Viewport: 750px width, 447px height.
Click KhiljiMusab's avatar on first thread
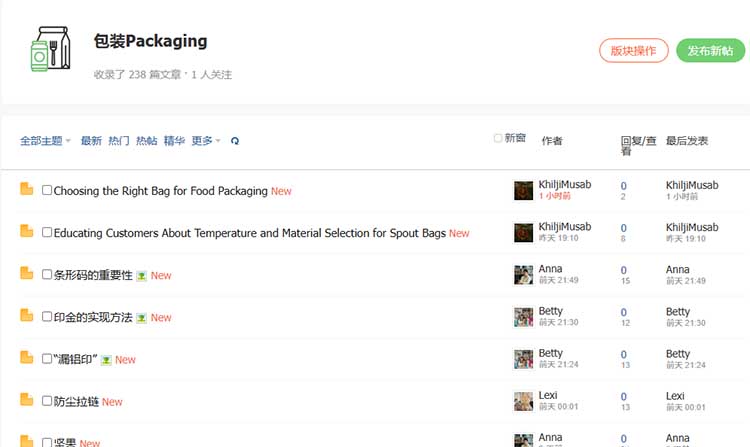point(523,190)
